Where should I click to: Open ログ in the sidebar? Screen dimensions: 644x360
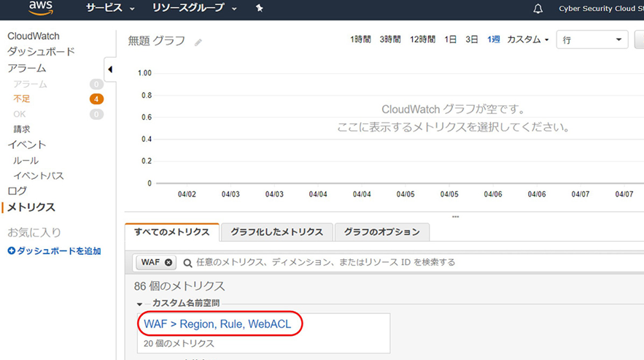(x=18, y=191)
